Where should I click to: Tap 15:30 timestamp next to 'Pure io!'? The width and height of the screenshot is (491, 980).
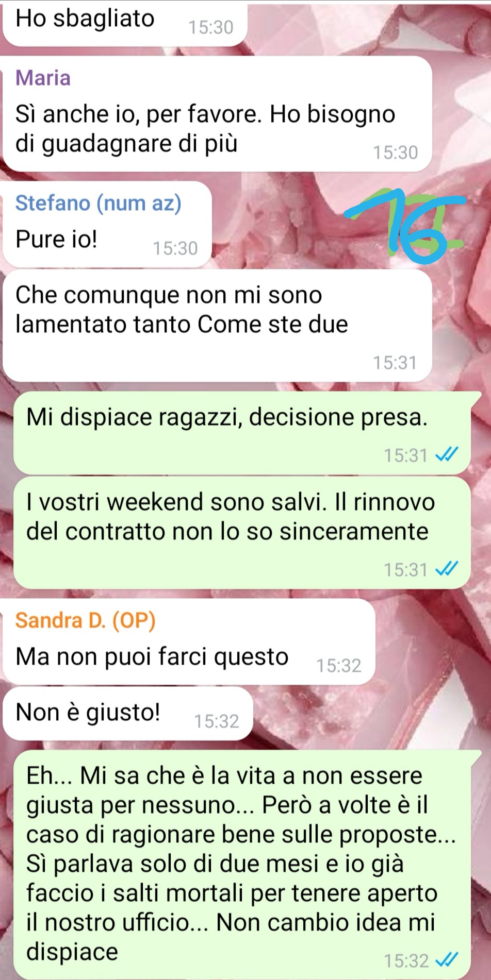pyautogui.click(x=175, y=248)
